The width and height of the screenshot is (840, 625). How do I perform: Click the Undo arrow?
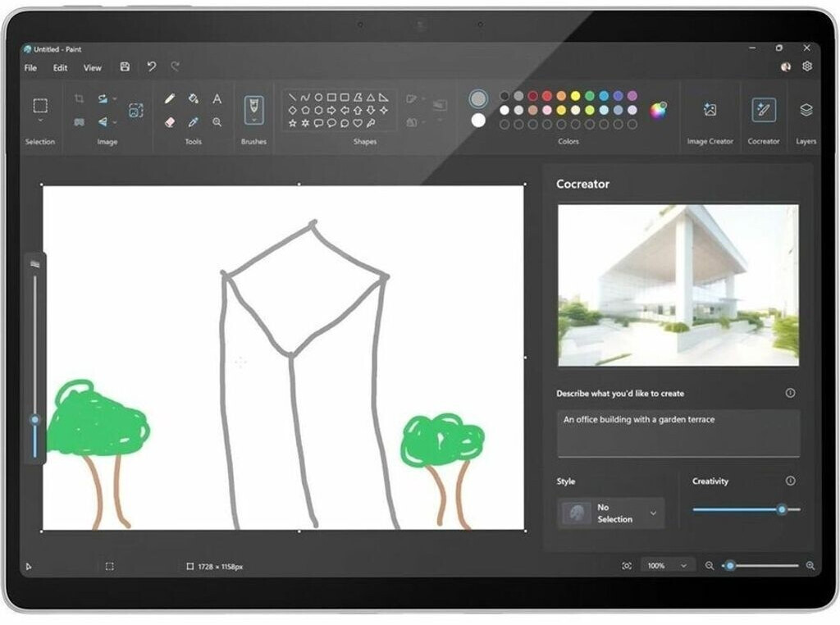tap(151, 67)
